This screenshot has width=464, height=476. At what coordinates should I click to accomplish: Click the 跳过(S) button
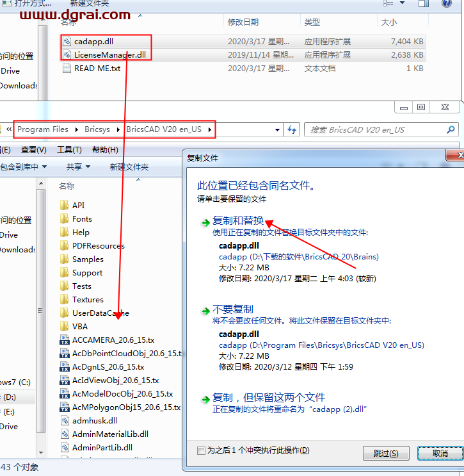[386, 453]
